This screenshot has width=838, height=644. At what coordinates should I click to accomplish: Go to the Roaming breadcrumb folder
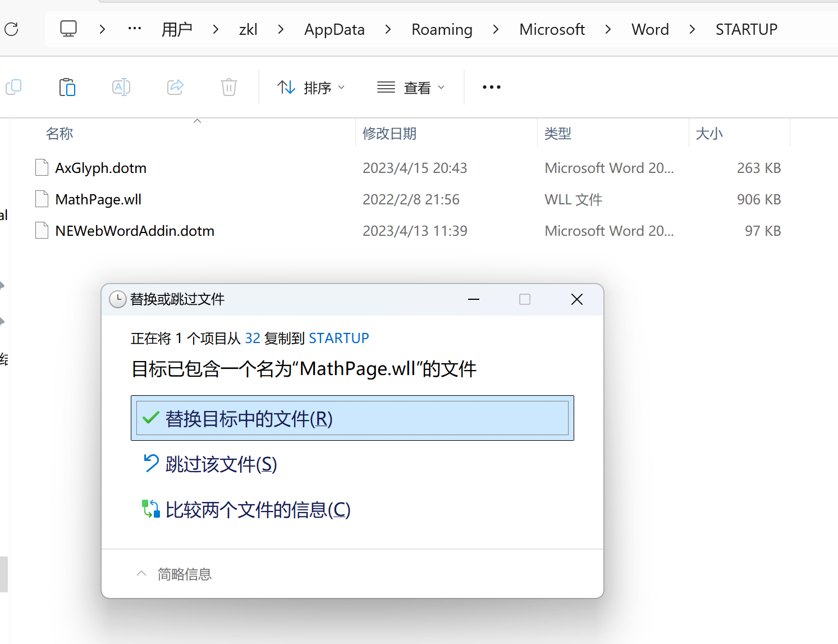(442, 29)
